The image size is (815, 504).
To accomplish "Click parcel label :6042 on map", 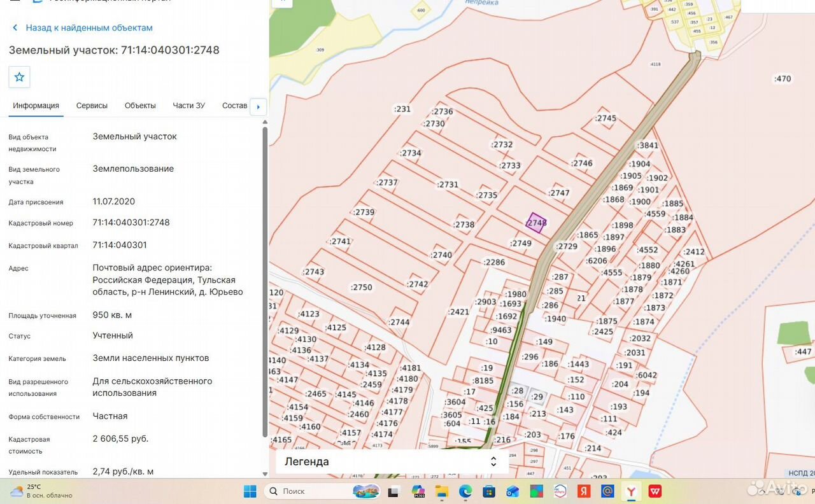I will pos(646,375).
